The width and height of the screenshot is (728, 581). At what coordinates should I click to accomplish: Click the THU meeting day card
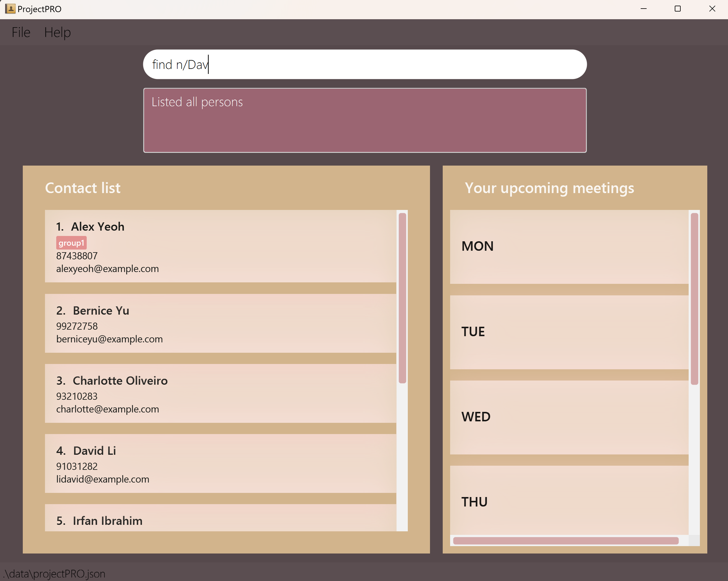(x=569, y=502)
